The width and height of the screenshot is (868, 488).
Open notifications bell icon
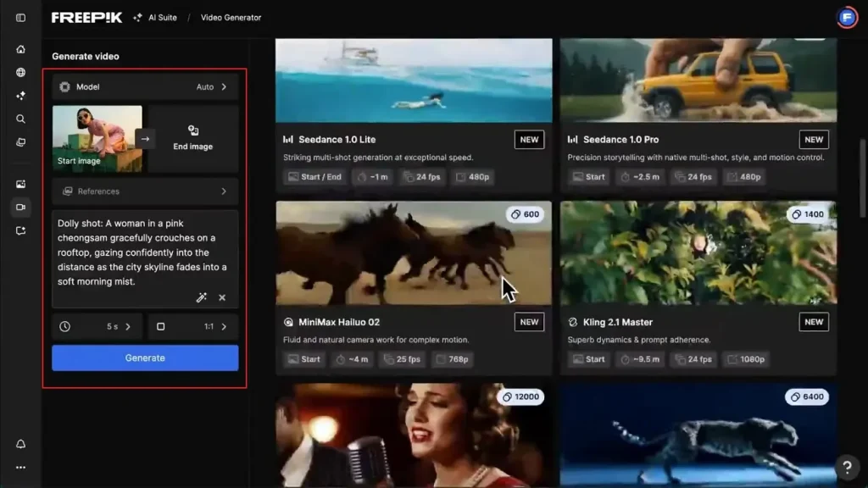click(20, 444)
